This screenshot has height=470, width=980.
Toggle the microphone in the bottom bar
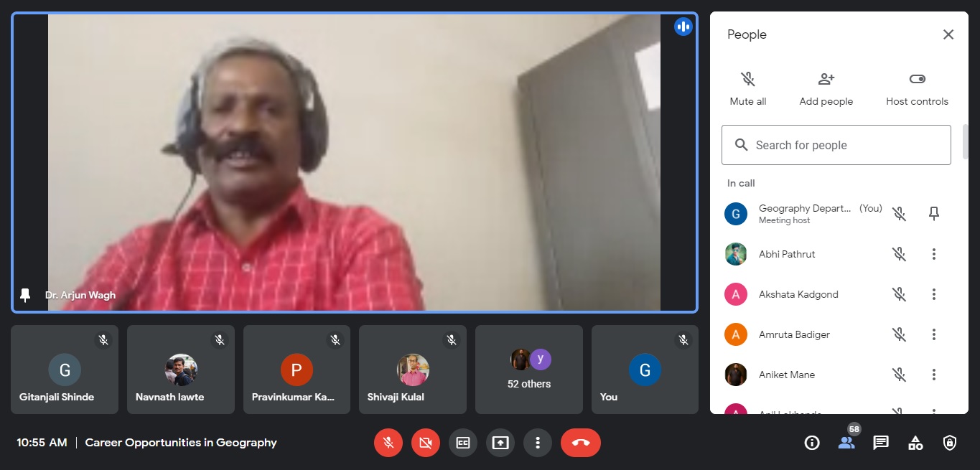(x=388, y=443)
